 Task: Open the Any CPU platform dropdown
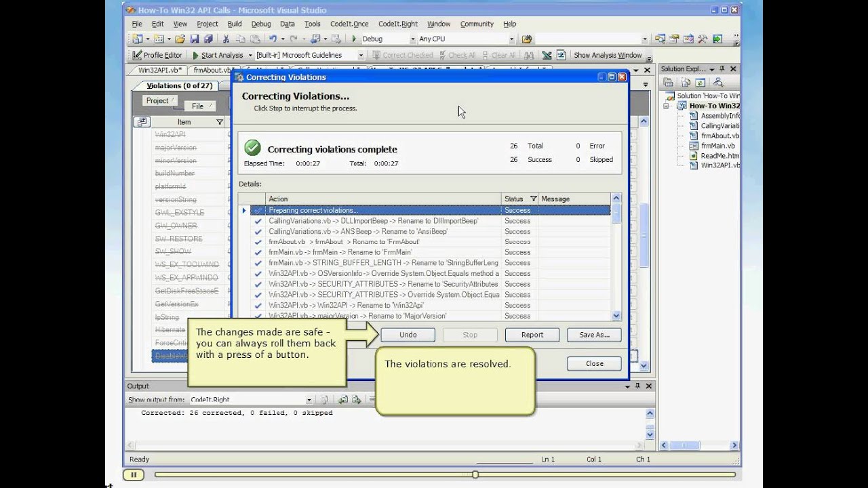tap(512, 39)
